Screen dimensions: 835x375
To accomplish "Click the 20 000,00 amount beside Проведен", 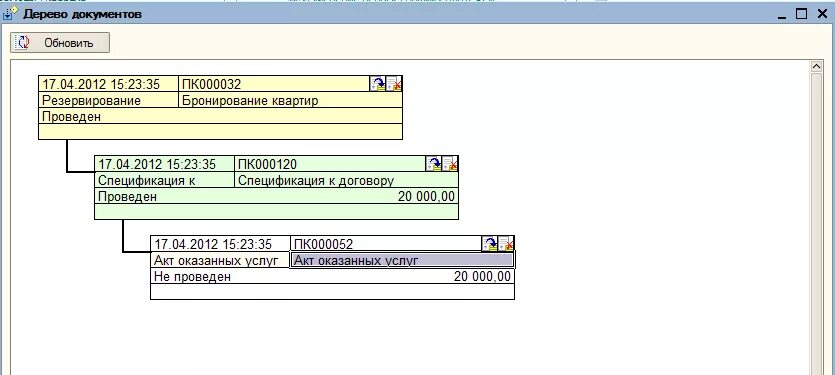I will pos(427,197).
